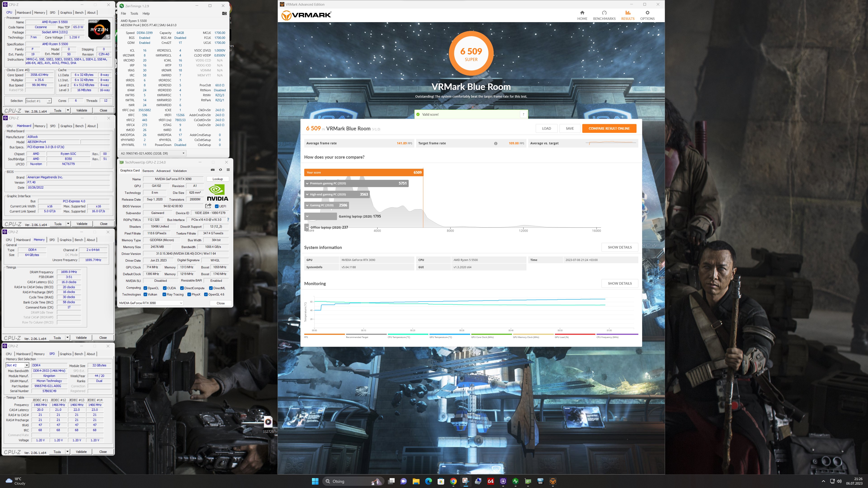Expand the Gaming PC (2020) row
This screenshot has height=488, width=868.
pos(307,205)
